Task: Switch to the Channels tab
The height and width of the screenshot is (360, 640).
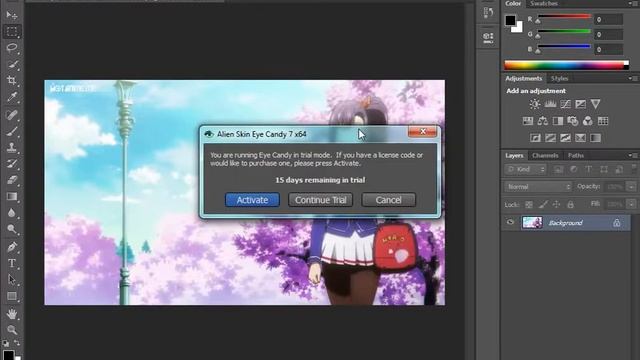Action: (x=545, y=156)
